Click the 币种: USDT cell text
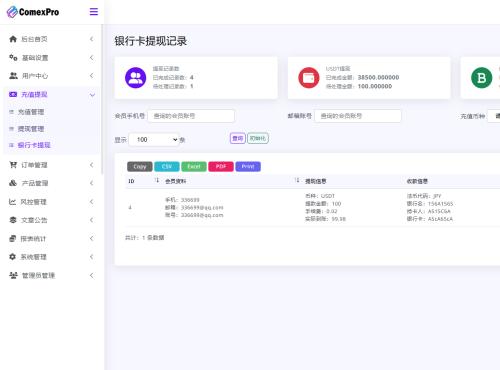 tap(320, 196)
